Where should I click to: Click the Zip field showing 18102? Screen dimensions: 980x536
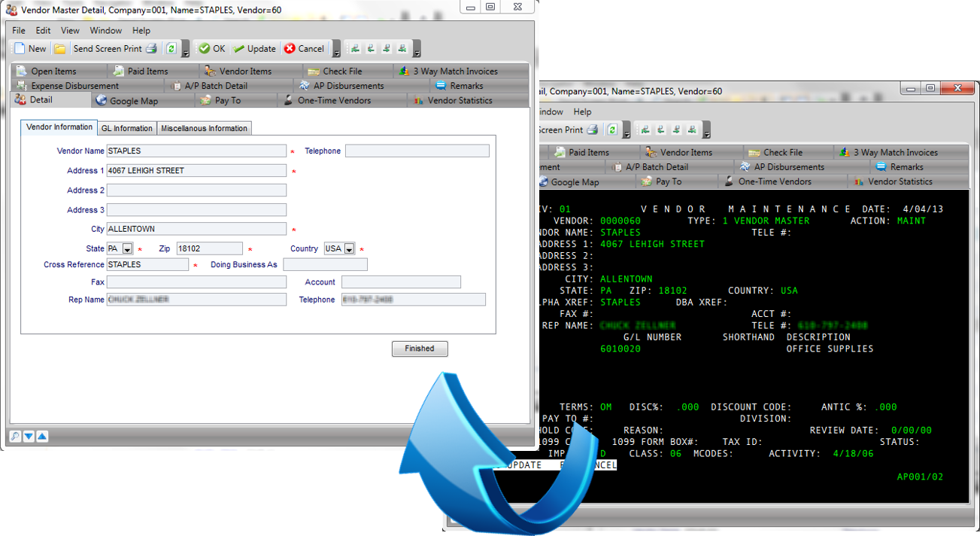(210, 248)
